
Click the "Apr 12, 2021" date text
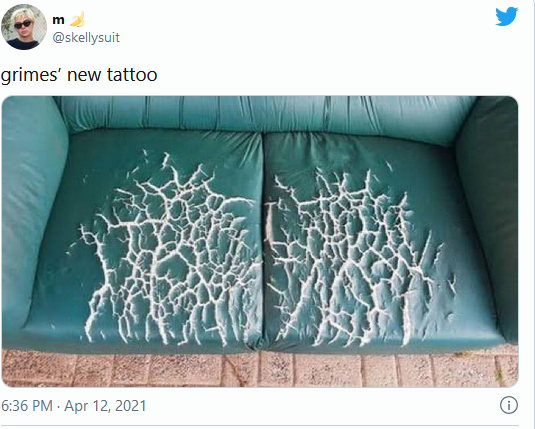tap(105, 406)
